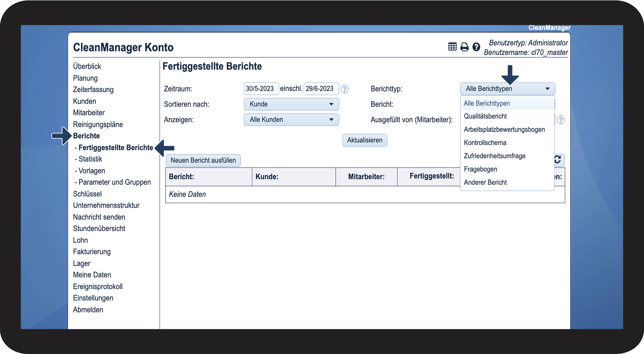This screenshot has width=644, height=354.
Task: Go to Schlüssel
Action: coord(87,194)
